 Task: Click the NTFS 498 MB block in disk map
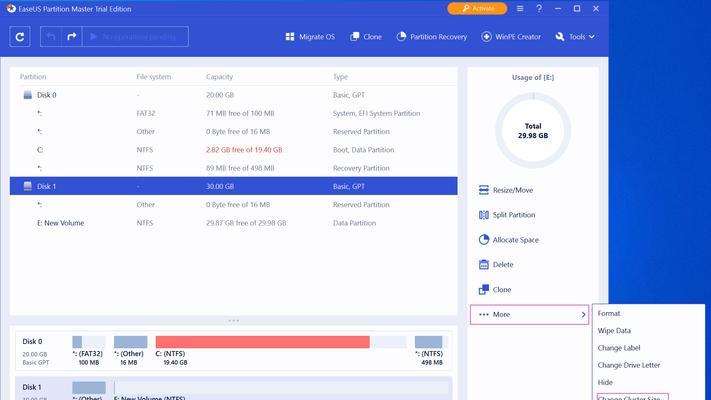point(431,342)
